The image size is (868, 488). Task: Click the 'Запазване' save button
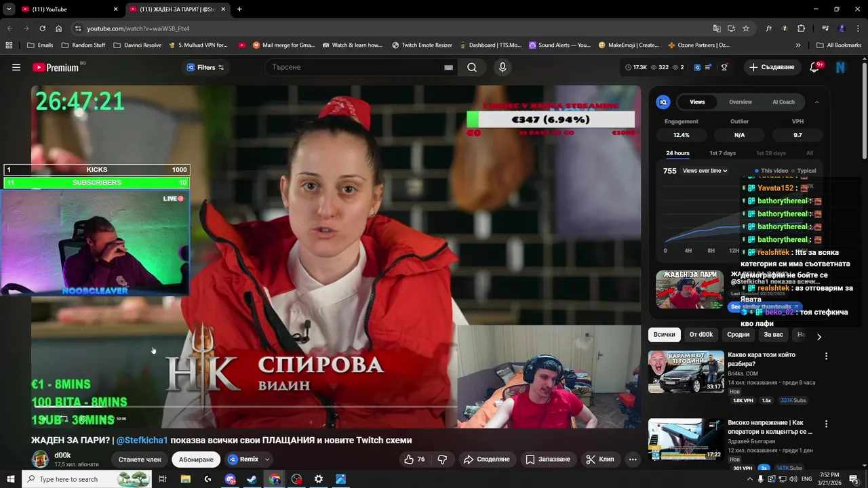click(548, 459)
